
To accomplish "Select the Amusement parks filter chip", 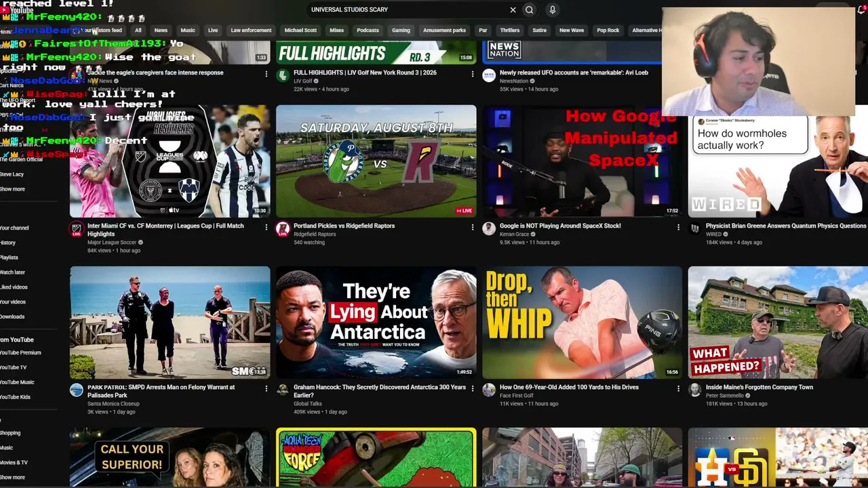I will 444,30.
